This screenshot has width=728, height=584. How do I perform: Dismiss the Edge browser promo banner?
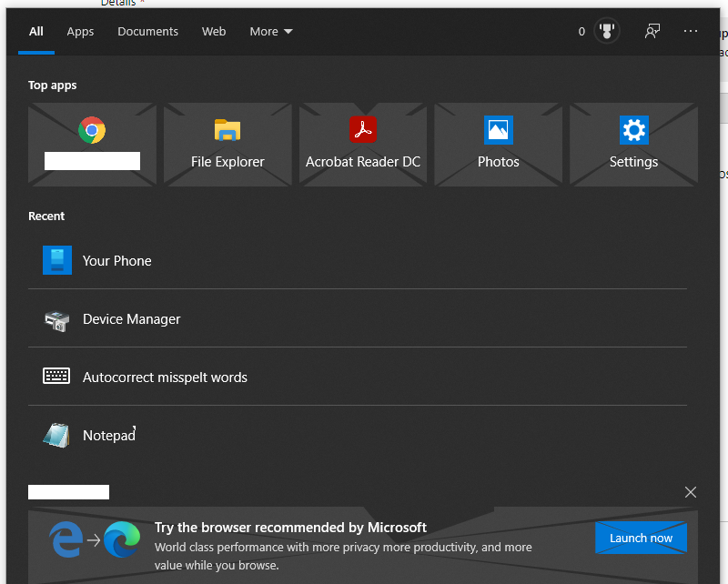pyautogui.click(x=691, y=492)
